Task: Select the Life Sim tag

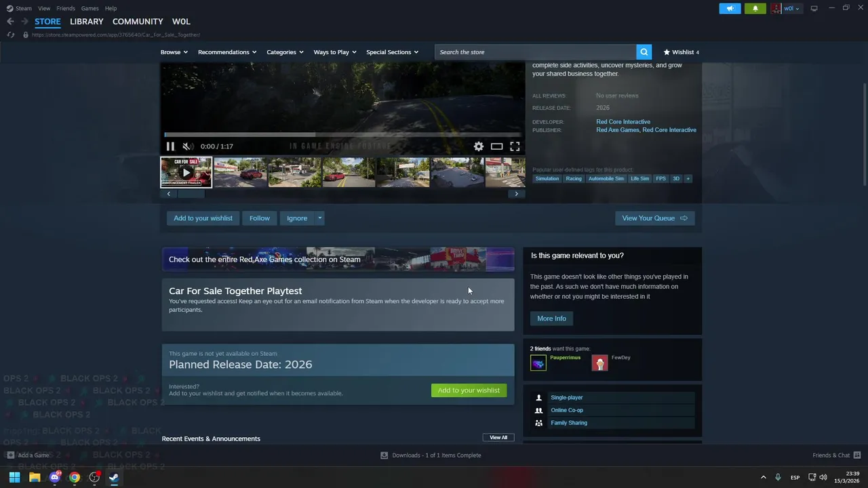Action: point(639,179)
